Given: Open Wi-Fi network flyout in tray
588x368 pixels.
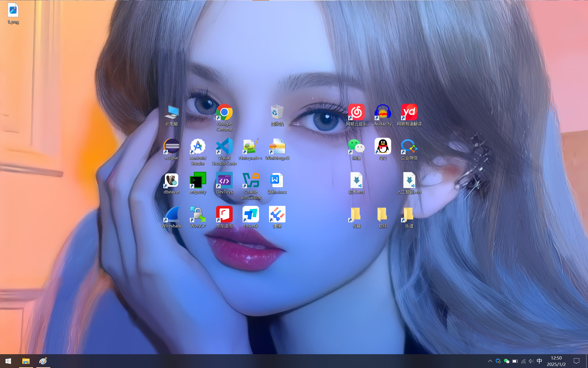Looking at the screenshot, I should coord(523,361).
